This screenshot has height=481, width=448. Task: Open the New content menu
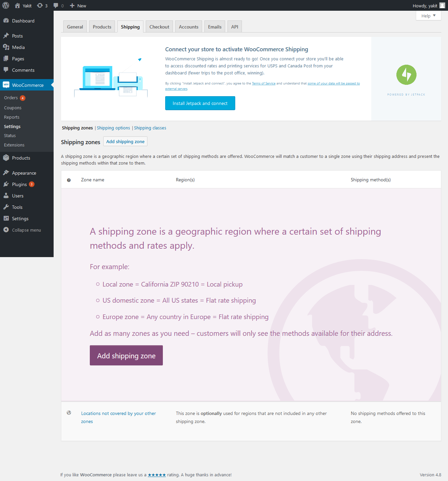pos(78,6)
